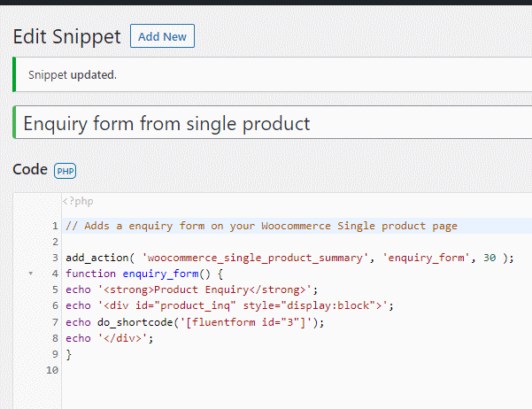Click the closing div echo line
The height and width of the screenshot is (409, 532).
click(x=109, y=338)
